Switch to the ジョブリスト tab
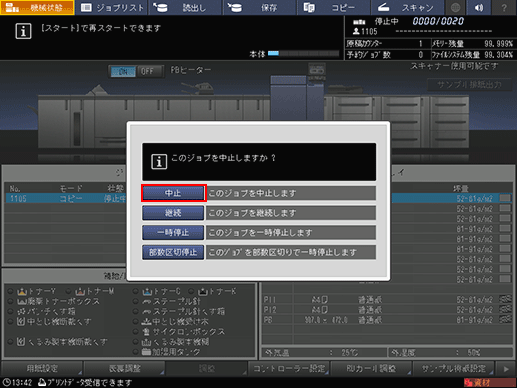Screen dimensions: 517x388 (x=112, y=7)
